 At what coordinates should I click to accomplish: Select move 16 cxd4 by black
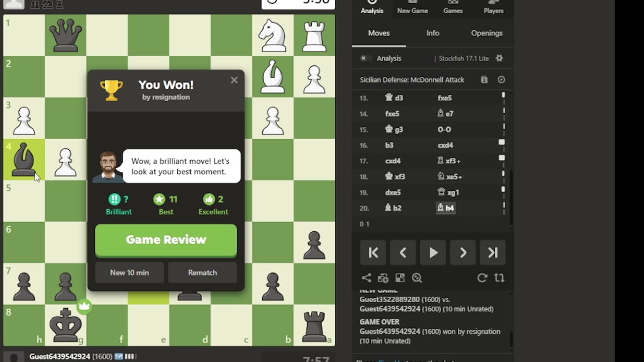(445, 145)
